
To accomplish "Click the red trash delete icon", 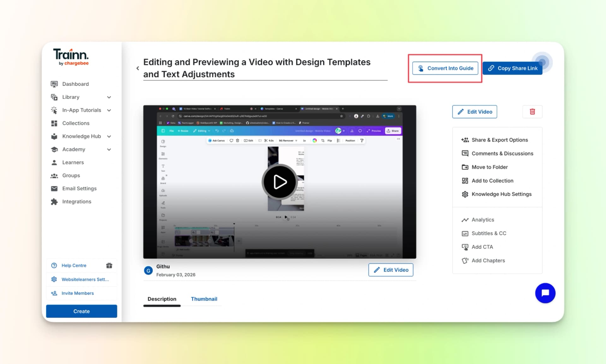I will click(532, 112).
